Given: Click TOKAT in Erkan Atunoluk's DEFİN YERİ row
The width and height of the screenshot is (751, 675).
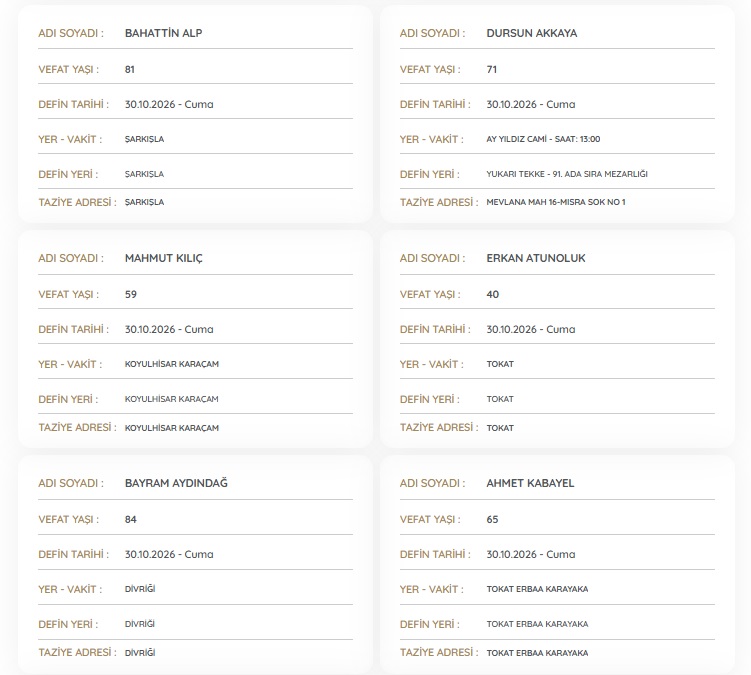Looking at the screenshot, I should click(x=500, y=400).
